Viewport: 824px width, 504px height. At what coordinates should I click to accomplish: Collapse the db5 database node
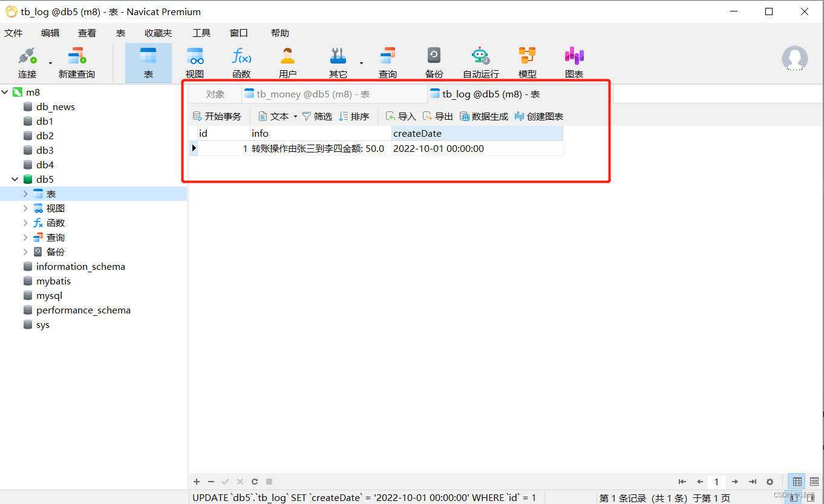point(15,179)
